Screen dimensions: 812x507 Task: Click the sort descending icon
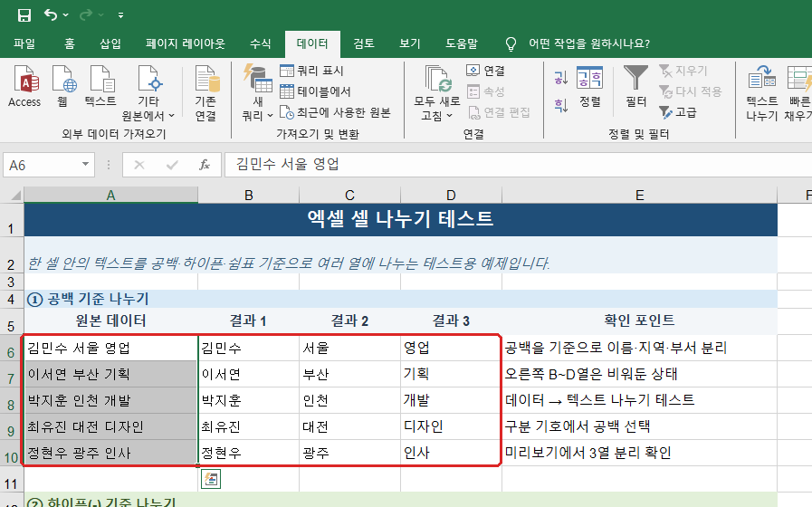[x=561, y=105]
